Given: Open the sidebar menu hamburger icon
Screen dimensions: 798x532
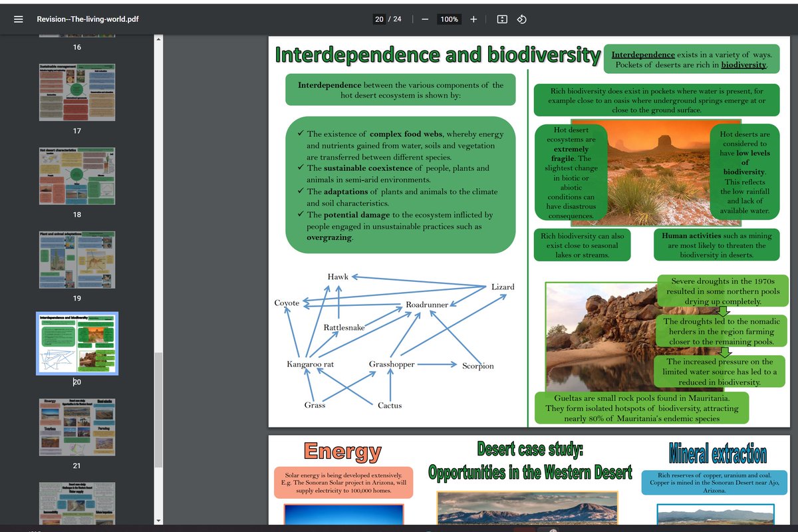Looking at the screenshot, I should (x=19, y=19).
